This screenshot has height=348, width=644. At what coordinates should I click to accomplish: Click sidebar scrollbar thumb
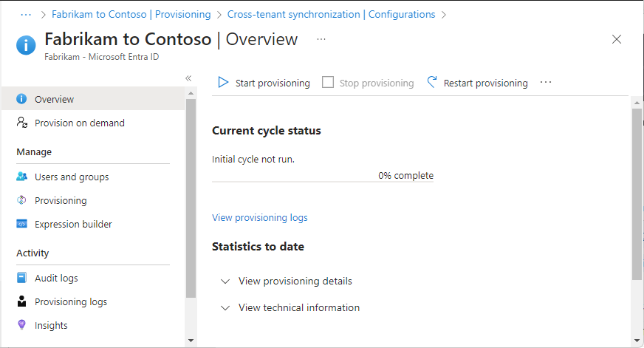tap(191, 198)
